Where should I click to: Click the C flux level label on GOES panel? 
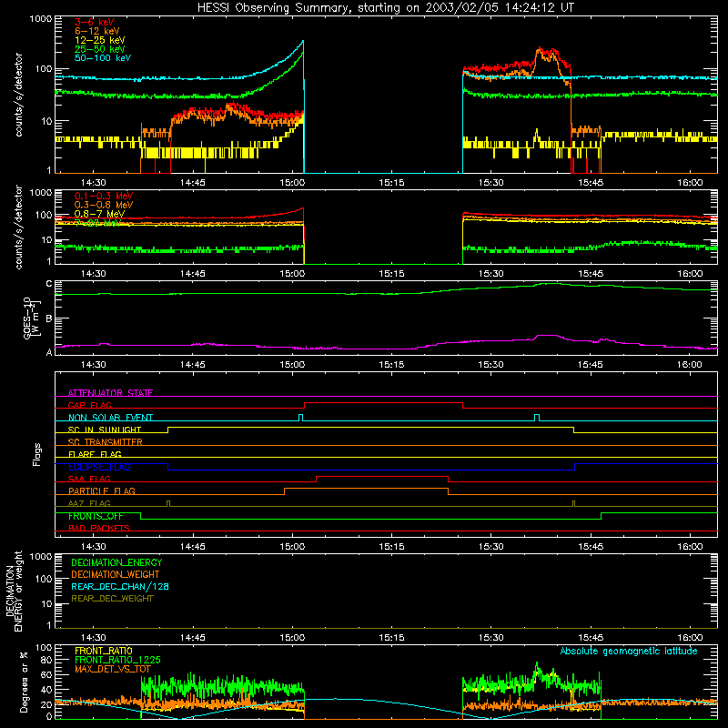coord(49,284)
